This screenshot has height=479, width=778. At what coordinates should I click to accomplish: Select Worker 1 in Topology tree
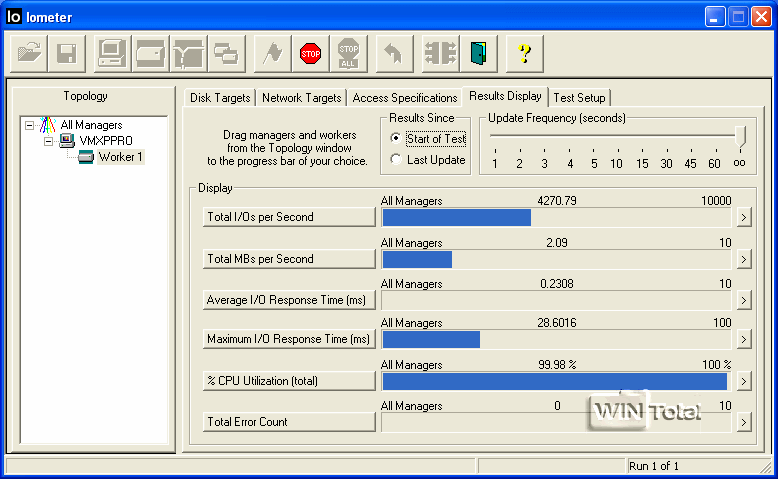[x=121, y=157]
